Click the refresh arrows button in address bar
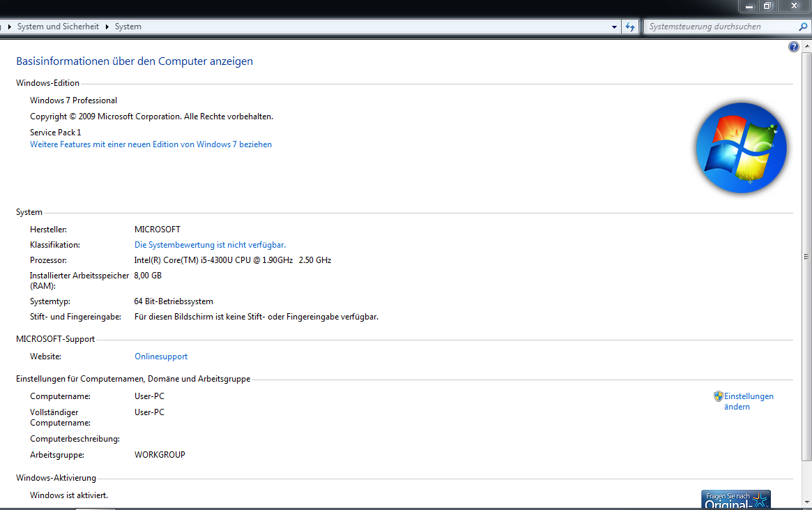 (x=629, y=27)
